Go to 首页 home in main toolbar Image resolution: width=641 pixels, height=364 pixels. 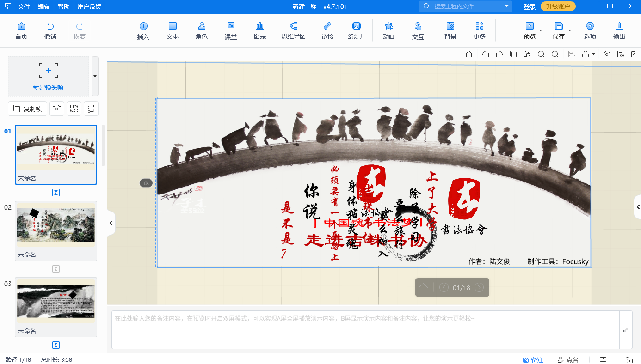(21, 31)
